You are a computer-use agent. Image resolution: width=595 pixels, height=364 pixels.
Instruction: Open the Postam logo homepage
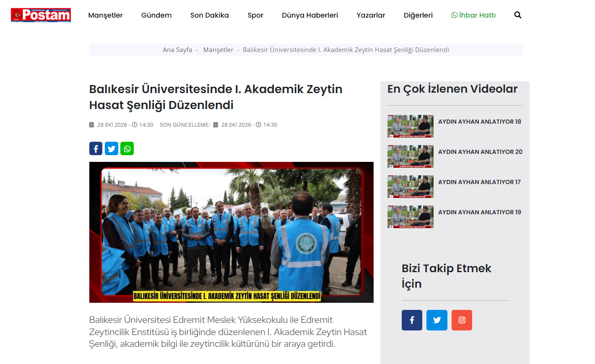pos(41,15)
